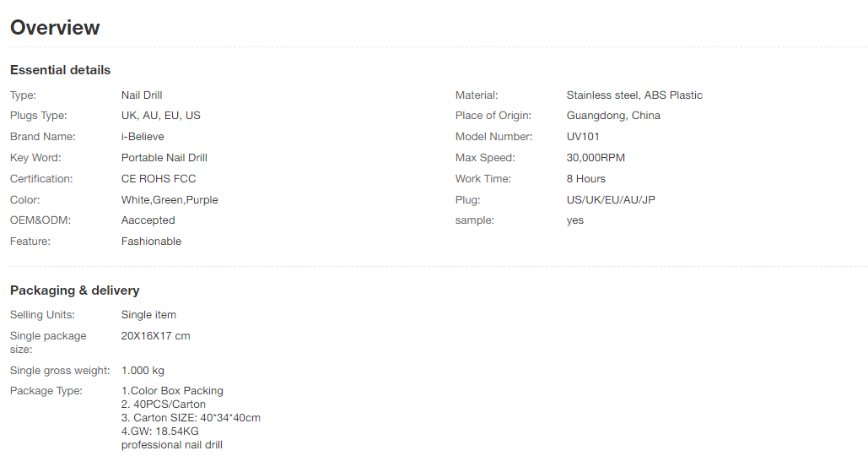The height and width of the screenshot is (456, 868).
Task: Select the i-Believe brand name text
Action: [x=143, y=136]
